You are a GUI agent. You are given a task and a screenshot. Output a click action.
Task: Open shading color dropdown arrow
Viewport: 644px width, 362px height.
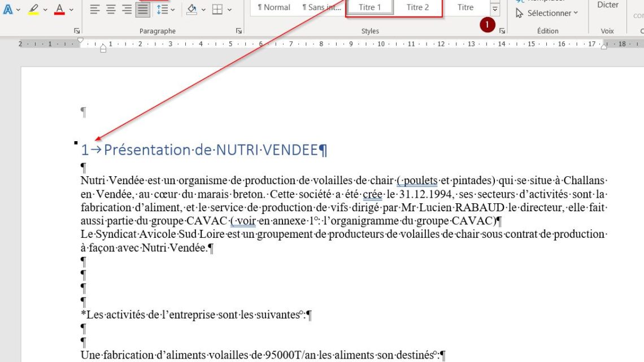204,10
